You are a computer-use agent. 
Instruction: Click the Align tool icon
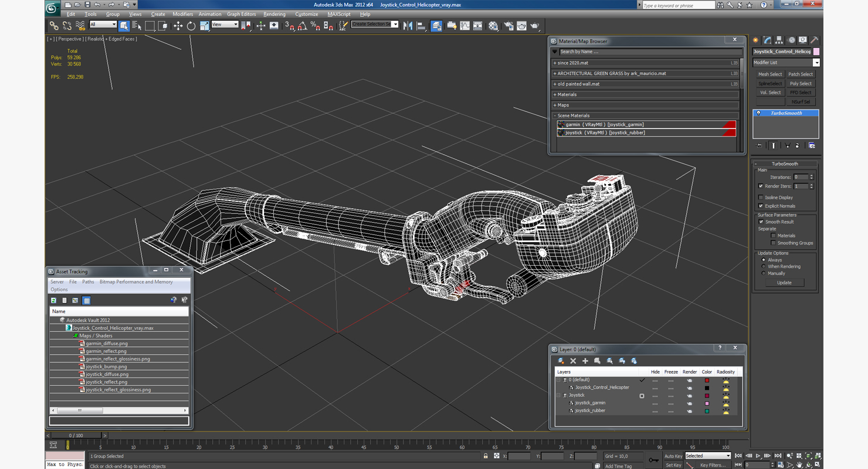(421, 26)
